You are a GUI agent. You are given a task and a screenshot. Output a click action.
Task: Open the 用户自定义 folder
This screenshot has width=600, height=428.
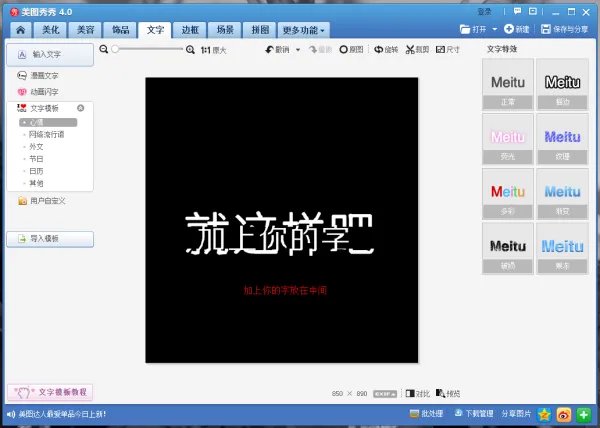(x=42, y=201)
